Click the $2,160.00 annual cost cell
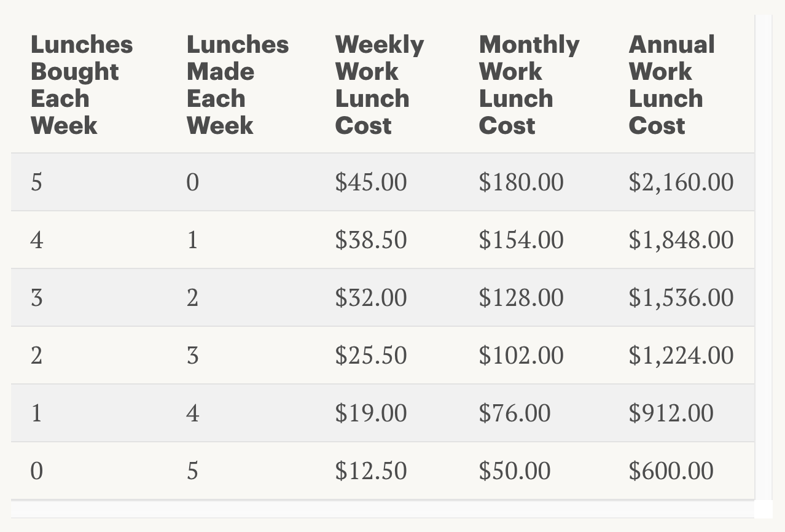Viewport: 785px width, 532px height. [681, 182]
